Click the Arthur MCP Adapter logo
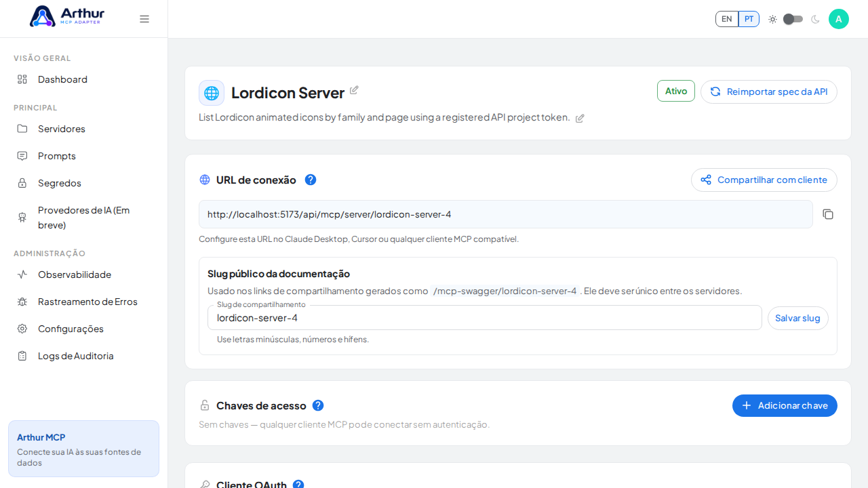Screen dimensions: 868x488 pos(67,16)
